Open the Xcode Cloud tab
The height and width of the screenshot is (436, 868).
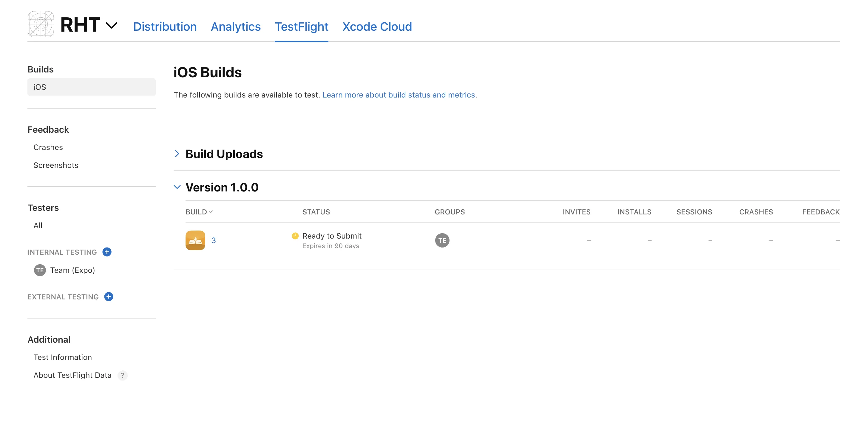click(x=377, y=26)
